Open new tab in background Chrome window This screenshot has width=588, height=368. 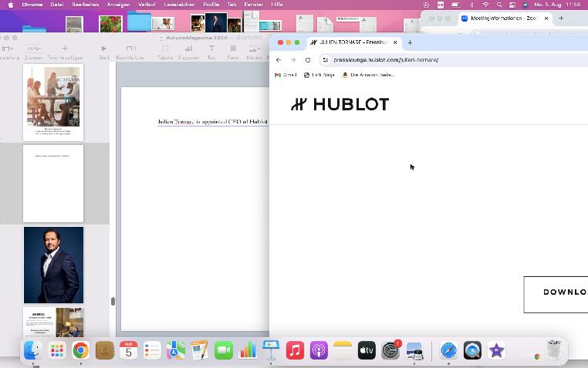(x=561, y=18)
